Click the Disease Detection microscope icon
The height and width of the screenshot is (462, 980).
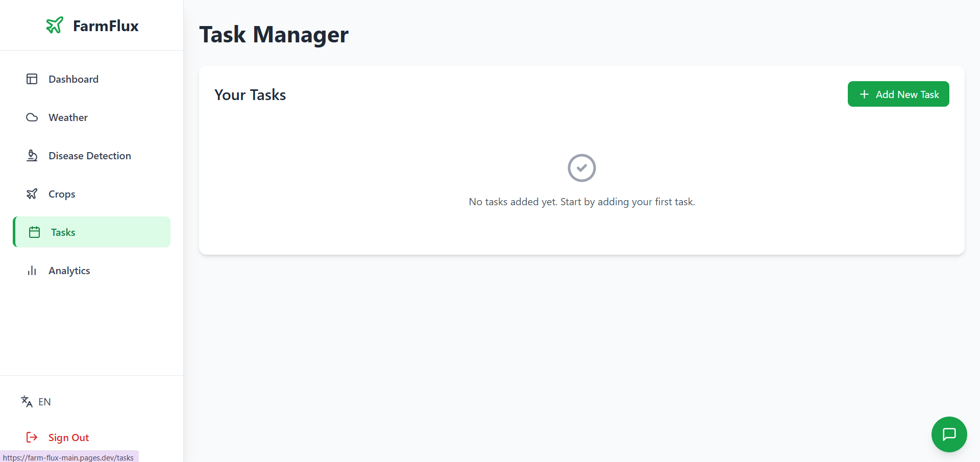[x=32, y=156]
